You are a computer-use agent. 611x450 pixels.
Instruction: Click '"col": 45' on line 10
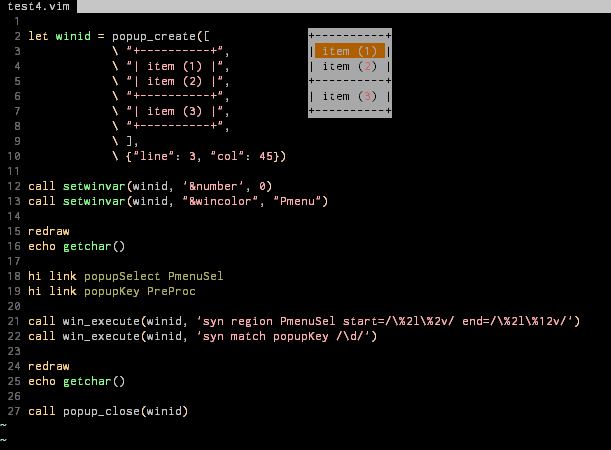(x=242, y=156)
